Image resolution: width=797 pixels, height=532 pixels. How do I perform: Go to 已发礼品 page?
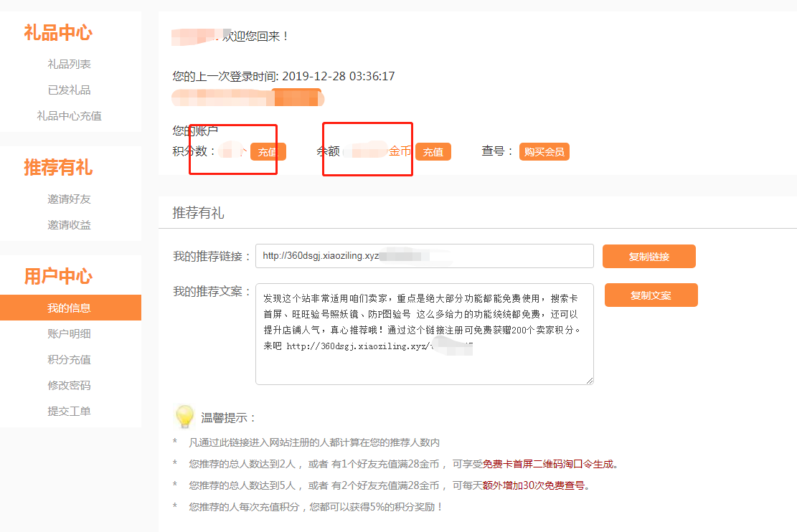pyautogui.click(x=70, y=90)
